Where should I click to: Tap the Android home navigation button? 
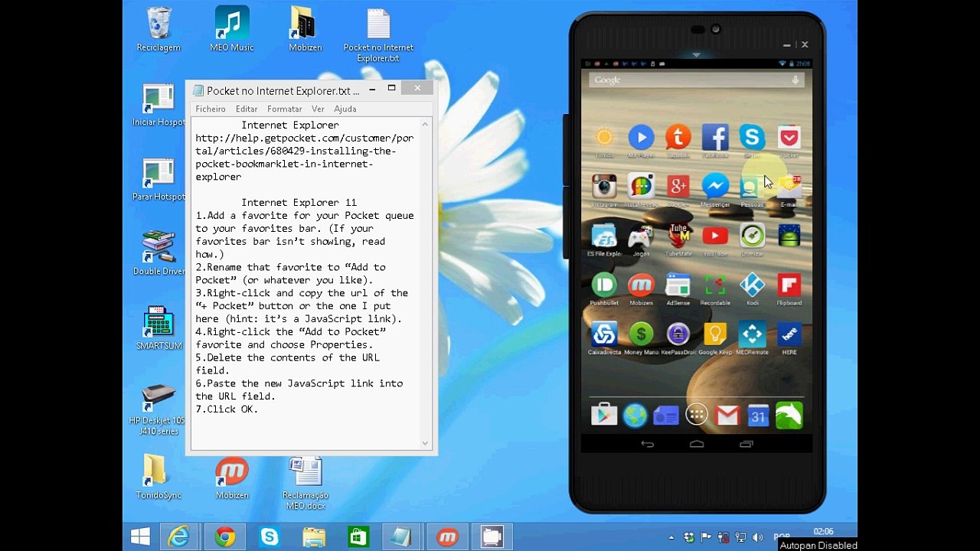[x=697, y=444]
